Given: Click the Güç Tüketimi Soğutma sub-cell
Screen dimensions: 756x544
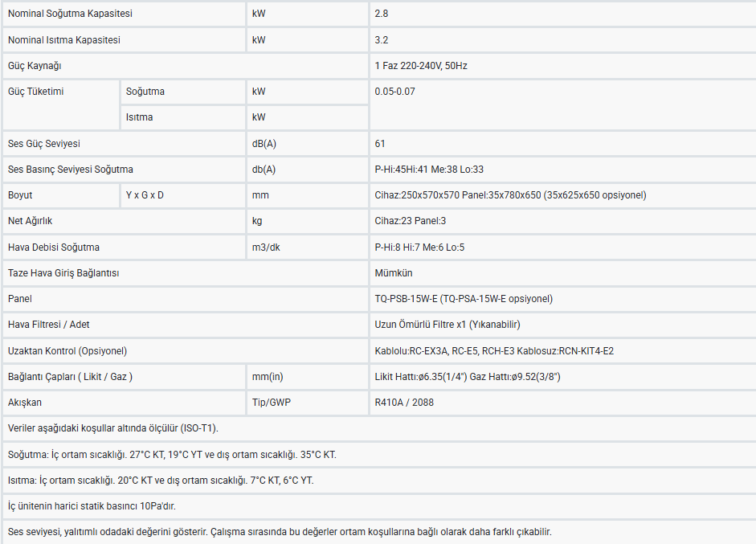Looking at the screenshot, I should 182,92.
